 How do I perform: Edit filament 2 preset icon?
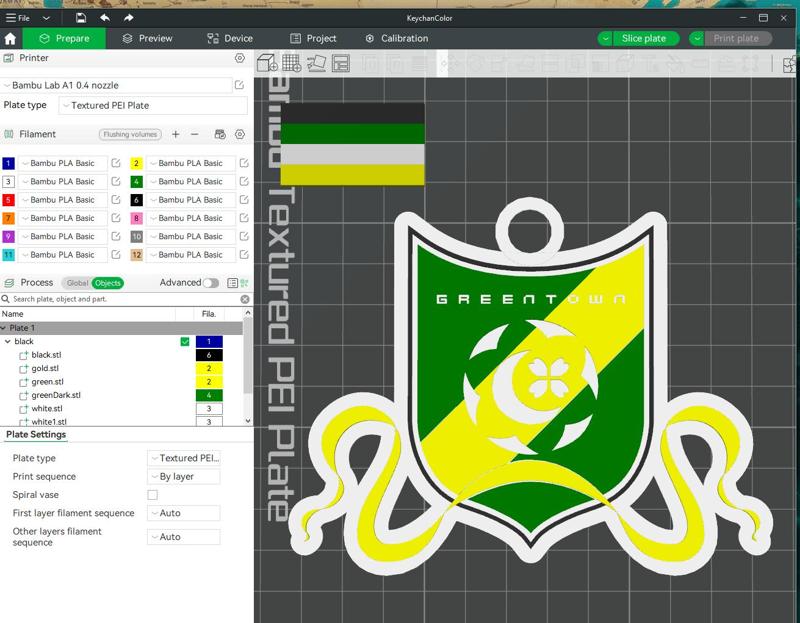(x=244, y=163)
